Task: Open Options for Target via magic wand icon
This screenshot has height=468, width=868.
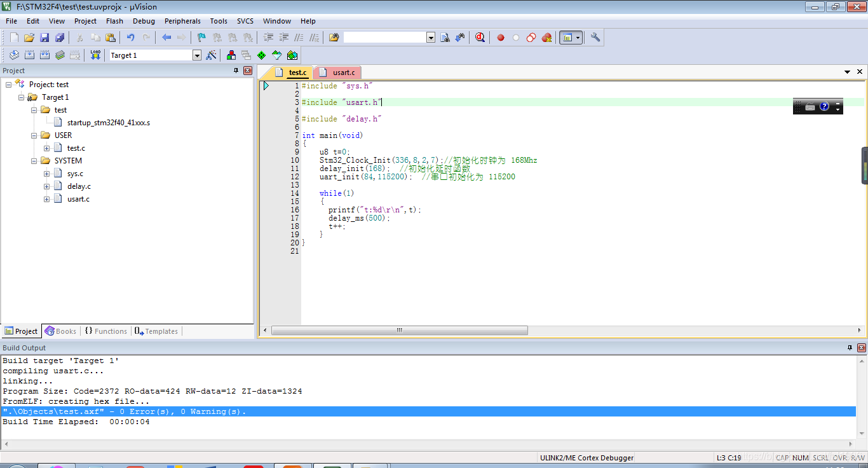Action: tap(212, 55)
